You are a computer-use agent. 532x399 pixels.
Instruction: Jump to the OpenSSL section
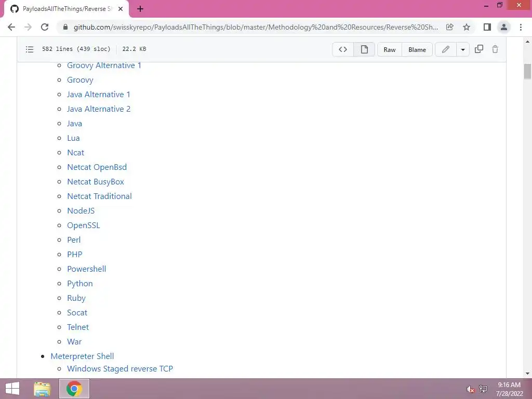click(84, 225)
